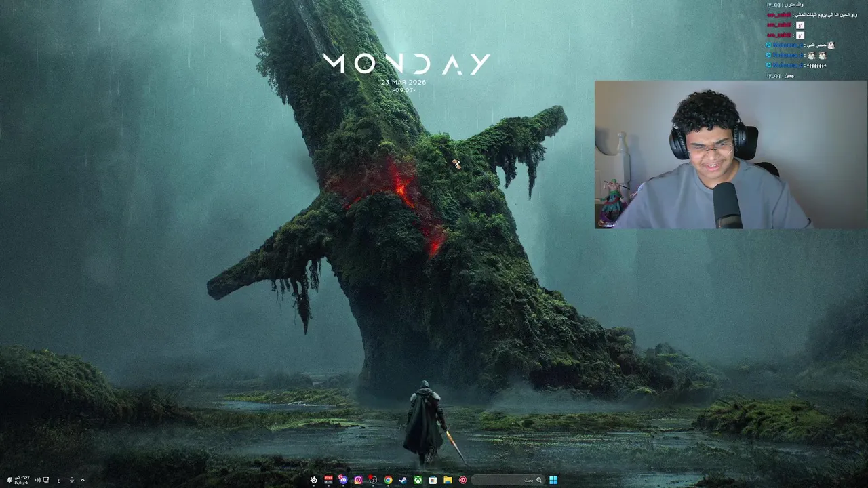Screen dimensions: 868x488
Task: Click the microphone tray icon
Action: point(72,480)
